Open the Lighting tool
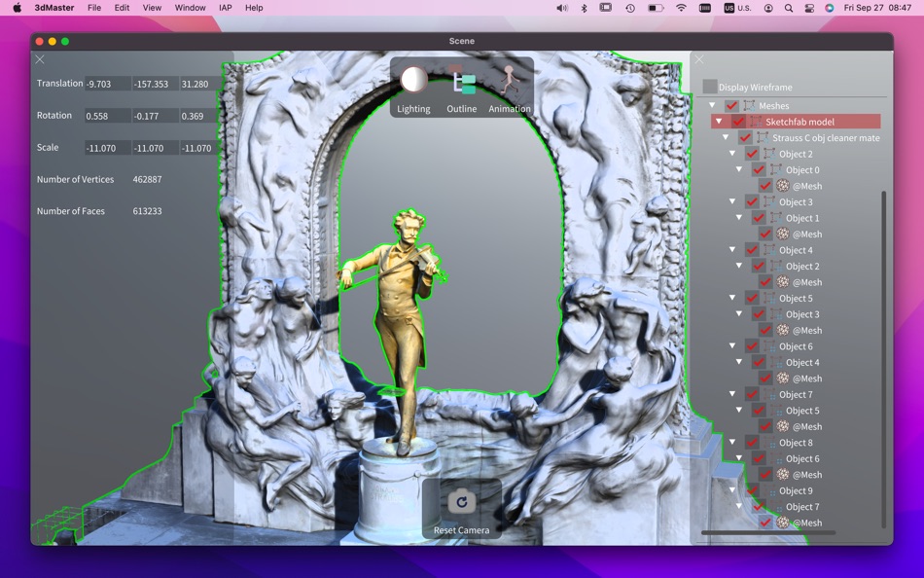The width and height of the screenshot is (924, 578). pyautogui.click(x=413, y=90)
